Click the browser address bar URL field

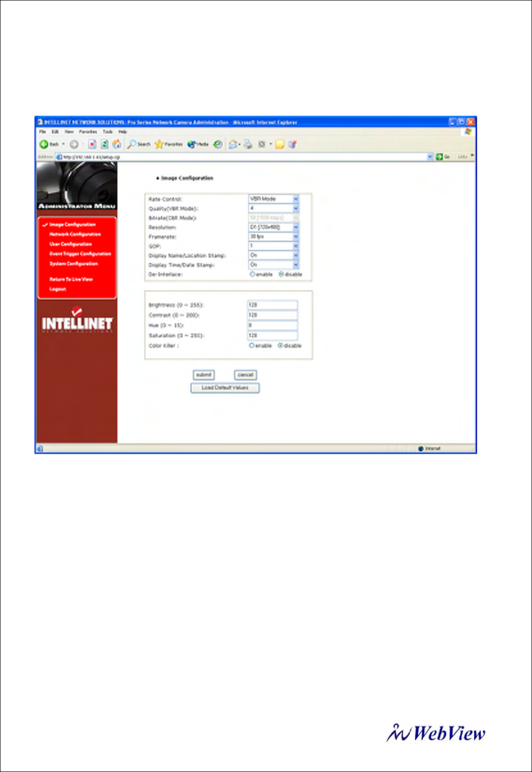click(244, 157)
